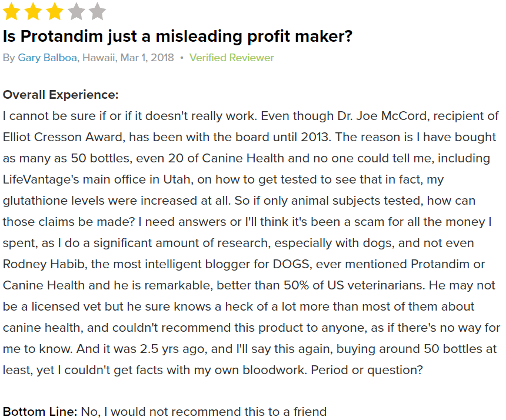Click the review title about Protandim
The height and width of the screenshot is (420, 506).
point(178,36)
